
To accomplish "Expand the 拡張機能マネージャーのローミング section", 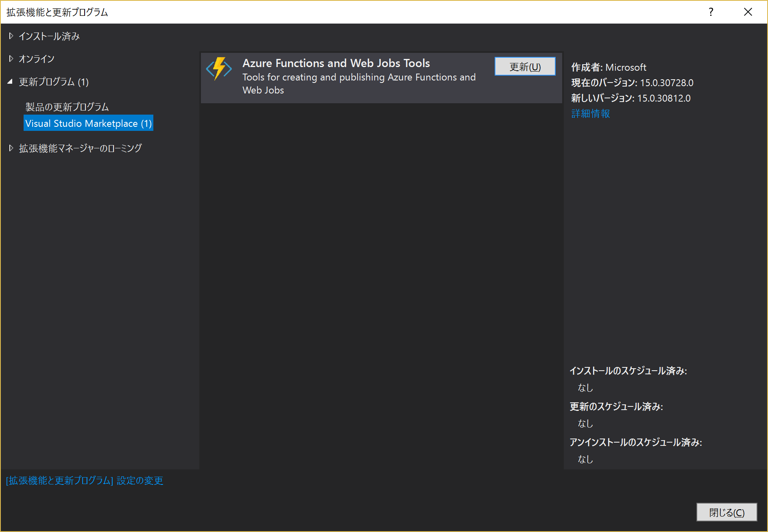I will (x=10, y=148).
